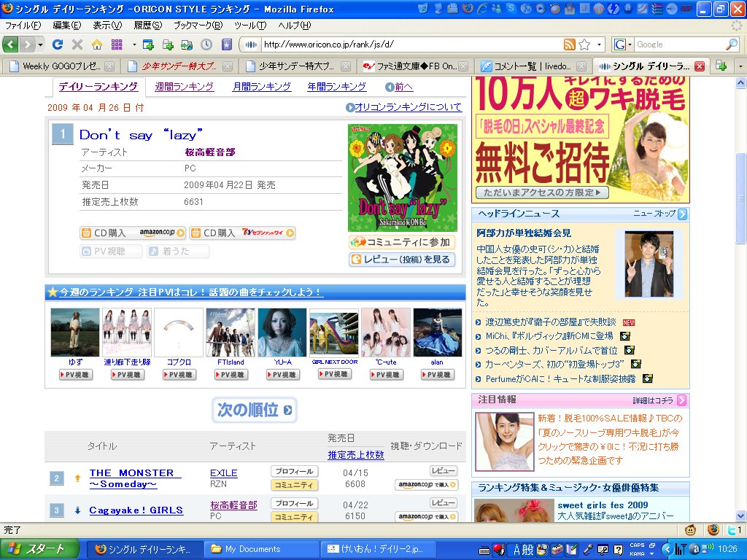Click the browser Forward arrow button
This screenshot has width=747, height=560.
[x=28, y=44]
